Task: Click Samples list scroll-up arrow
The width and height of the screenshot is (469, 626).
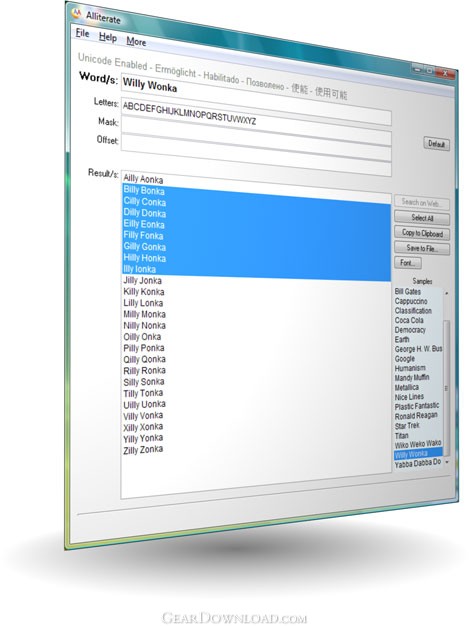Action: tap(447, 293)
